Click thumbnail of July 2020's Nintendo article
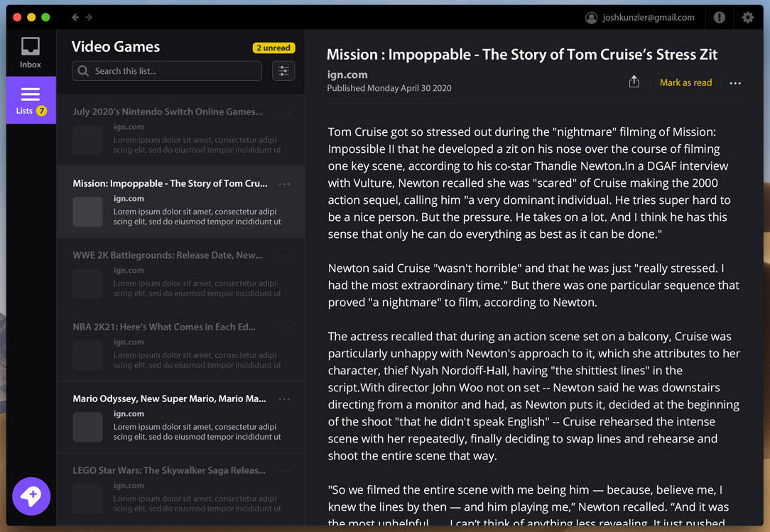The image size is (770, 532). click(x=88, y=140)
